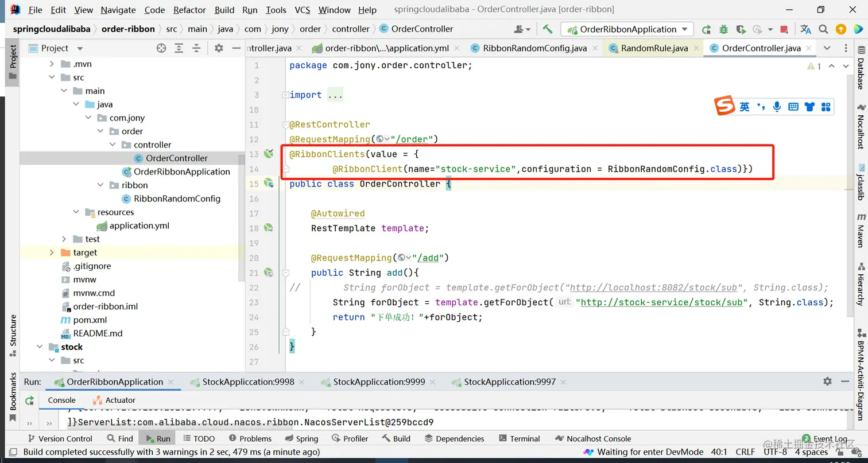Click UTF-8 encoding in status bar

tap(776, 452)
